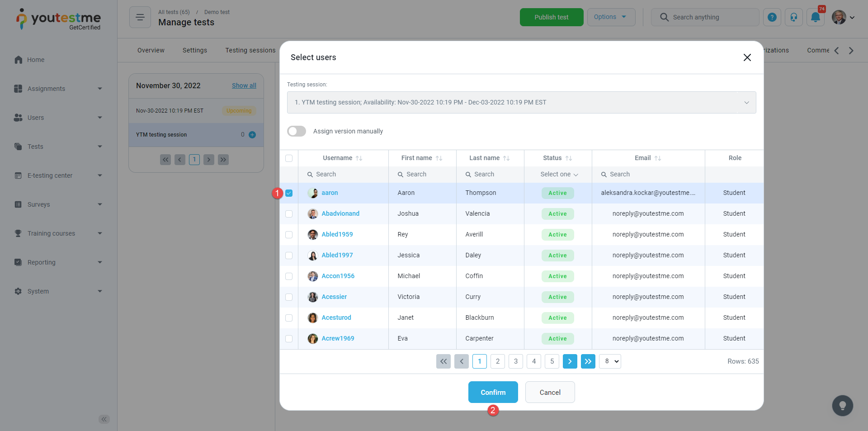Sort the table by Last name
Screen dimensions: 868x431
tap(506, 158)
